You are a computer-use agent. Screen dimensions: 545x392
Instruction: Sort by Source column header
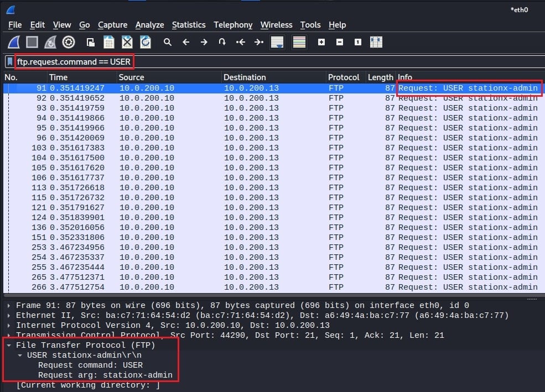(169, 77)
